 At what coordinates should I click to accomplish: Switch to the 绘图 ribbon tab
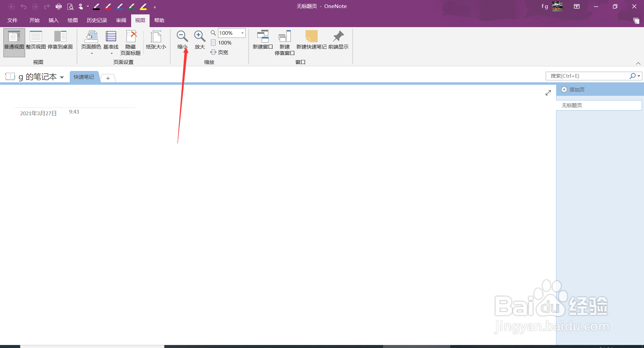(73, 20)
